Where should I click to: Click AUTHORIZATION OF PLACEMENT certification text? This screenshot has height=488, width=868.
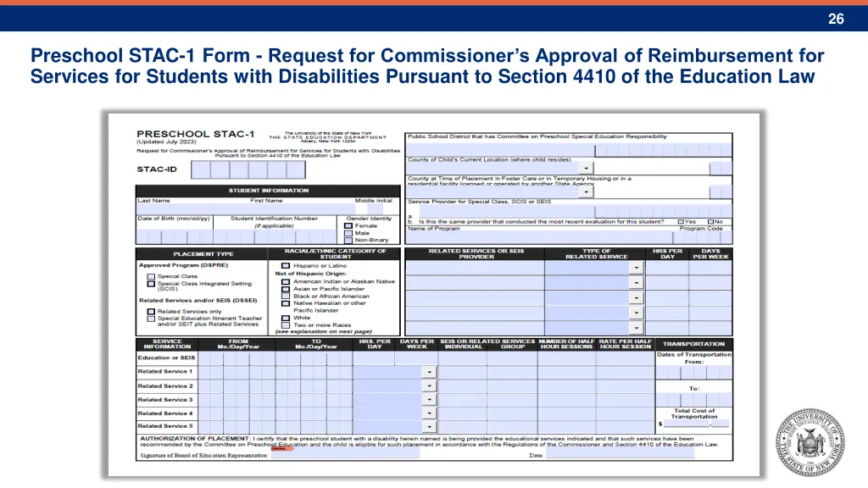429,441
